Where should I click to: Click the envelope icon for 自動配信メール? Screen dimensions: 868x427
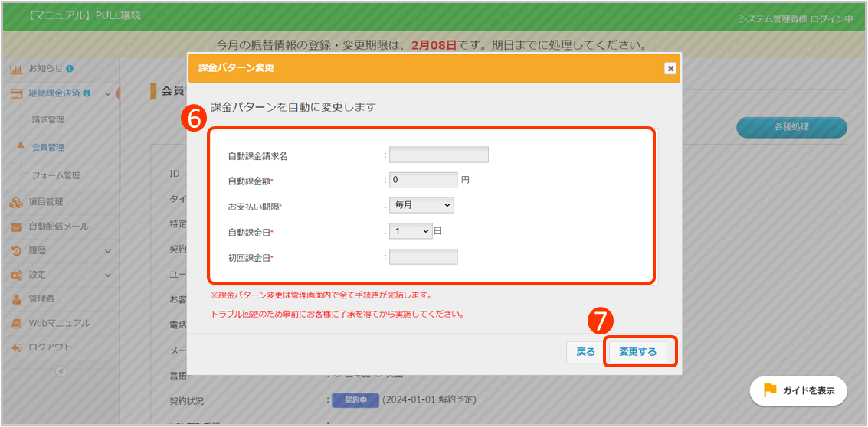point(16,227)
